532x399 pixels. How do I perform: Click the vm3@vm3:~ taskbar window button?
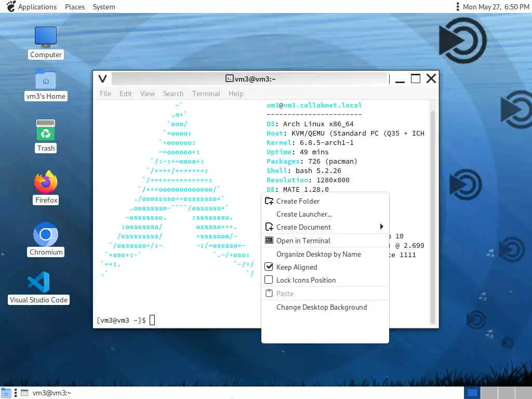[x=46, y=393]
